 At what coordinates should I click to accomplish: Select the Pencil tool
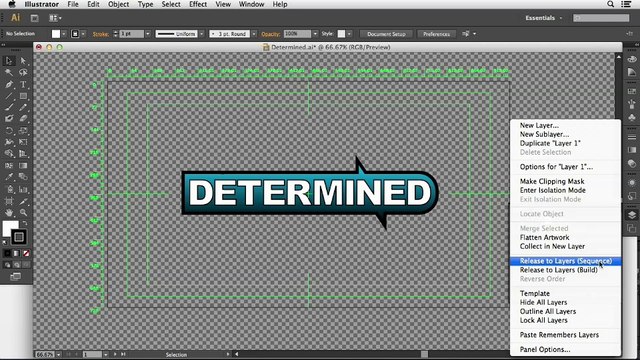23,107
